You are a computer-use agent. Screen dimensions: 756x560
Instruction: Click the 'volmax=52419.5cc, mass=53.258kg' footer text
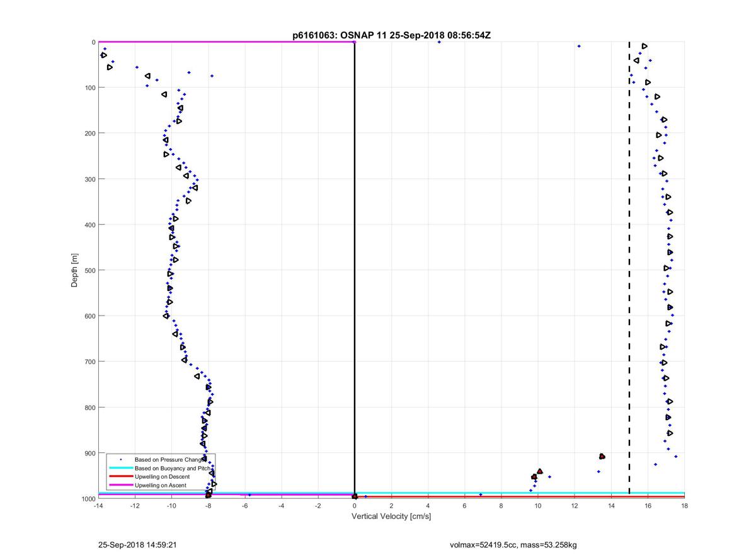click(x=513, y=544)
